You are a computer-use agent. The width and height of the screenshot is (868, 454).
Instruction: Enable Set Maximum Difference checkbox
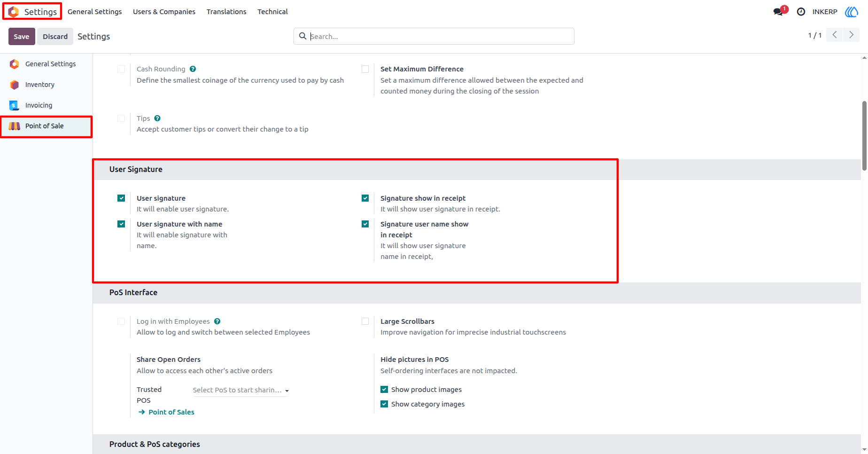click(x=365, y=69)
